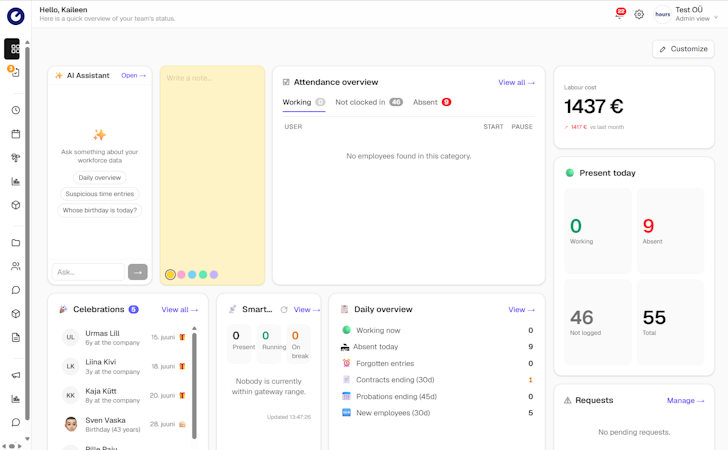Click Sven Vaska's profile avatar
This screenshot has height=450, width=728.
[71, 424]
